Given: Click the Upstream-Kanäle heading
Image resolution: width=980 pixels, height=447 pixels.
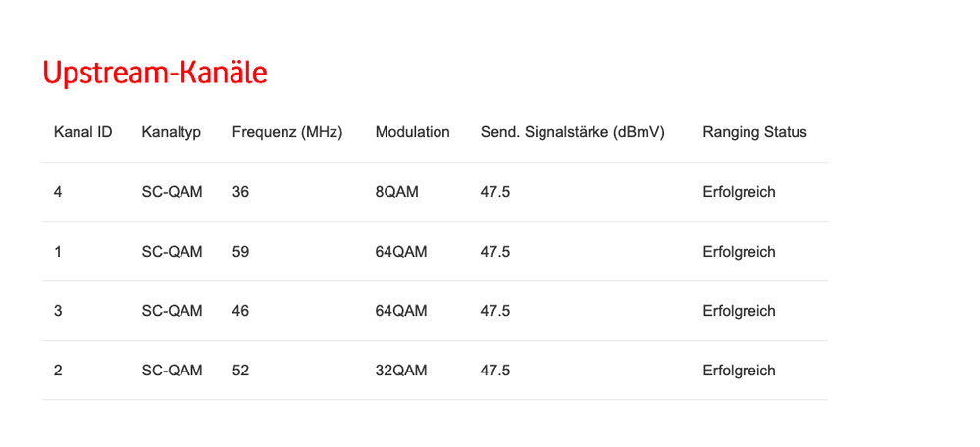Looking at the screenshot, I should 155,73.
